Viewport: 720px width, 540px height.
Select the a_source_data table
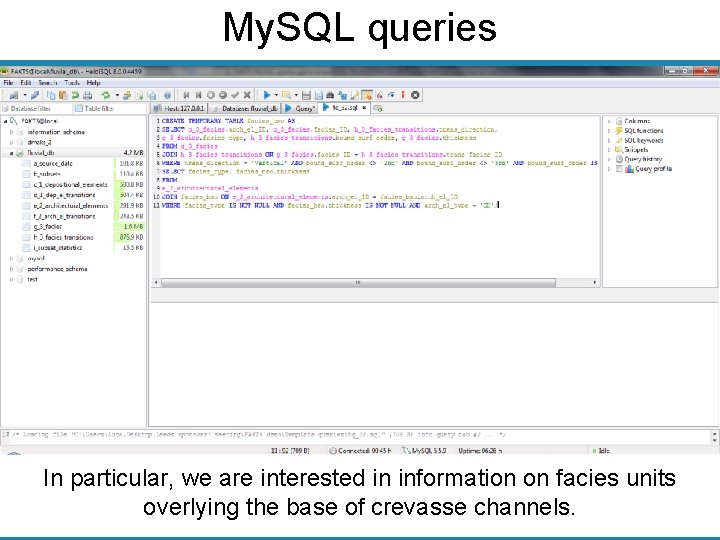53,163
